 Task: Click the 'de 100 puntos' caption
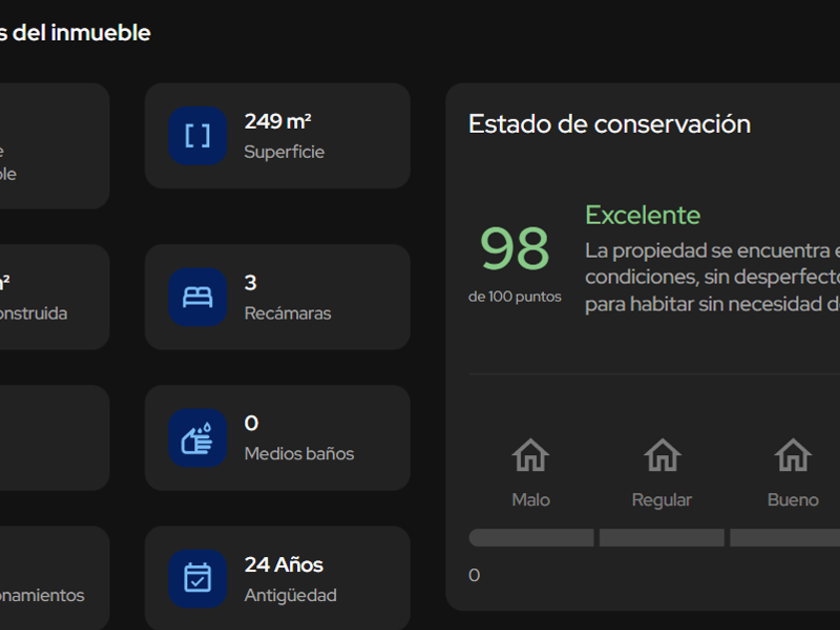(x=515, y=297)
